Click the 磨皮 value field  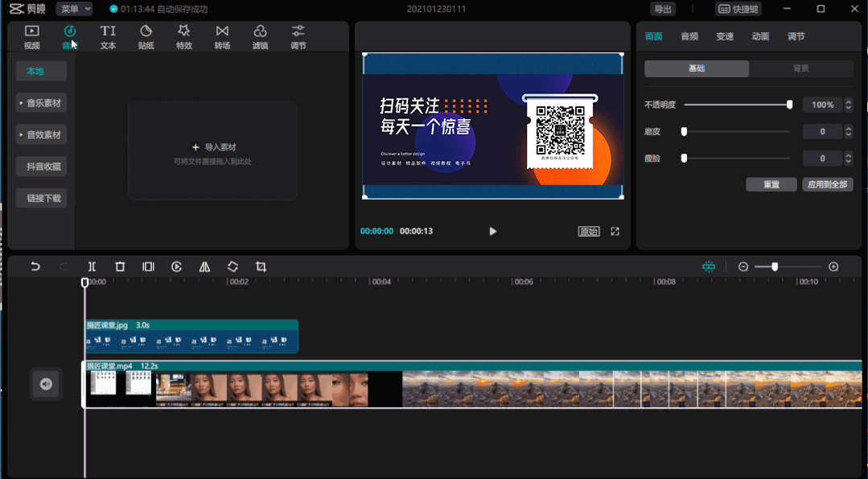(823, 131)
